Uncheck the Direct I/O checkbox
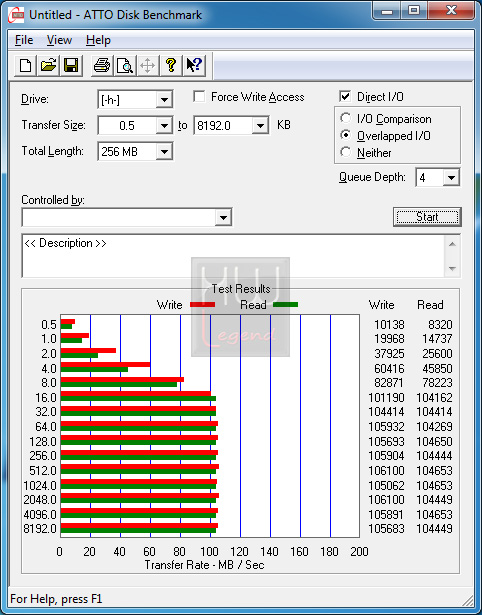 pyautogui.click(x=345, y=96)
